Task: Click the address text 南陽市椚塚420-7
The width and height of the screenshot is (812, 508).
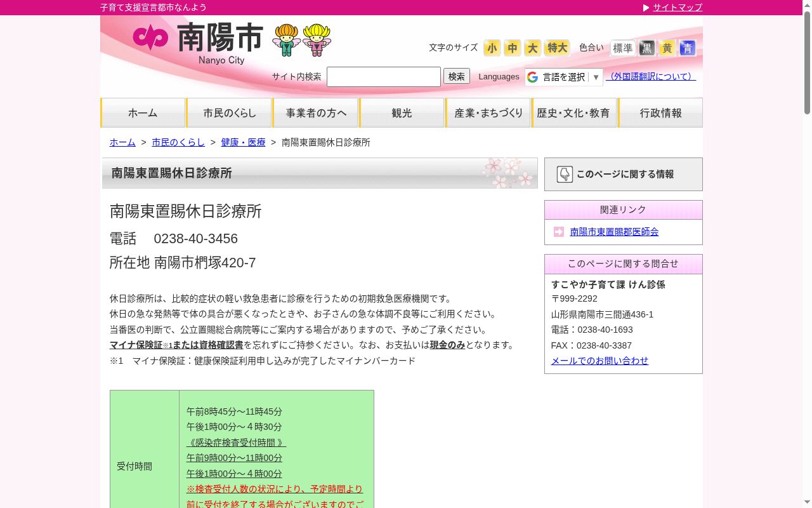Action: (x=205, y=263)
